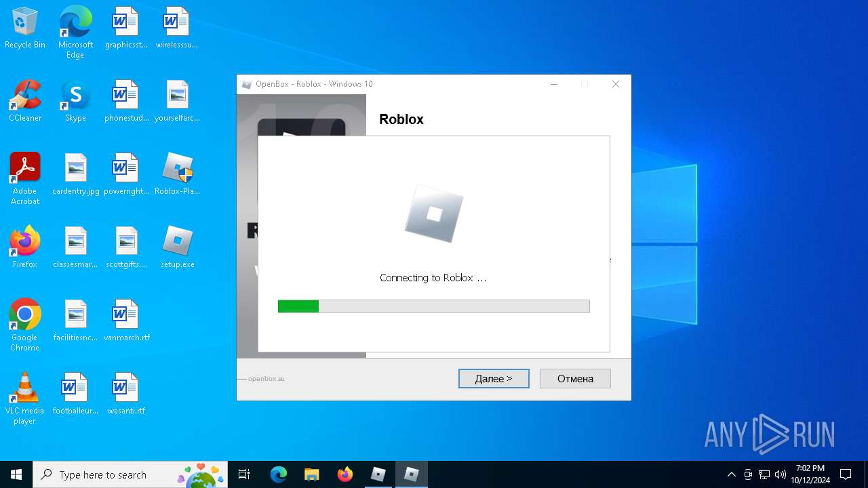
Task: Open Adobe Acrobat desktop shortcut
Action: tap(25, 178)
